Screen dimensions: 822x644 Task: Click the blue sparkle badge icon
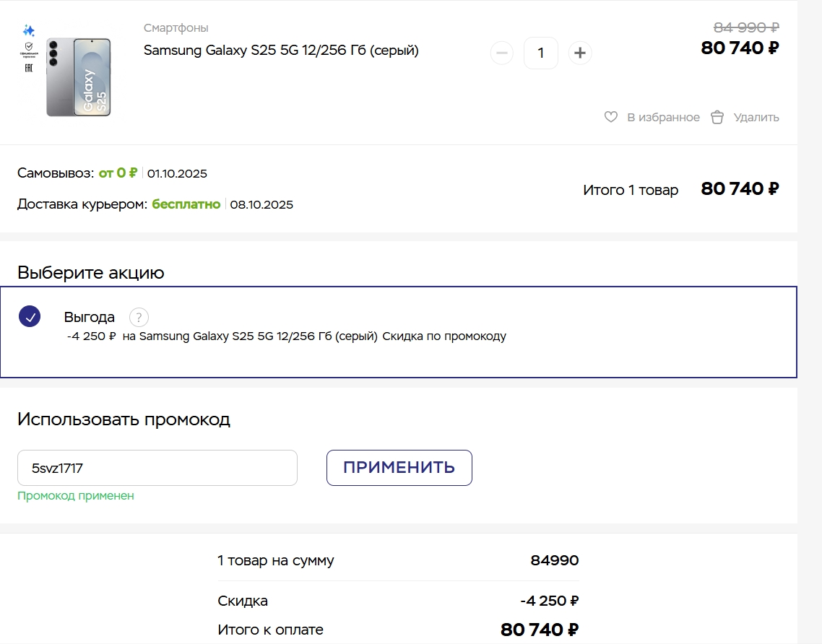pos(29,30)
